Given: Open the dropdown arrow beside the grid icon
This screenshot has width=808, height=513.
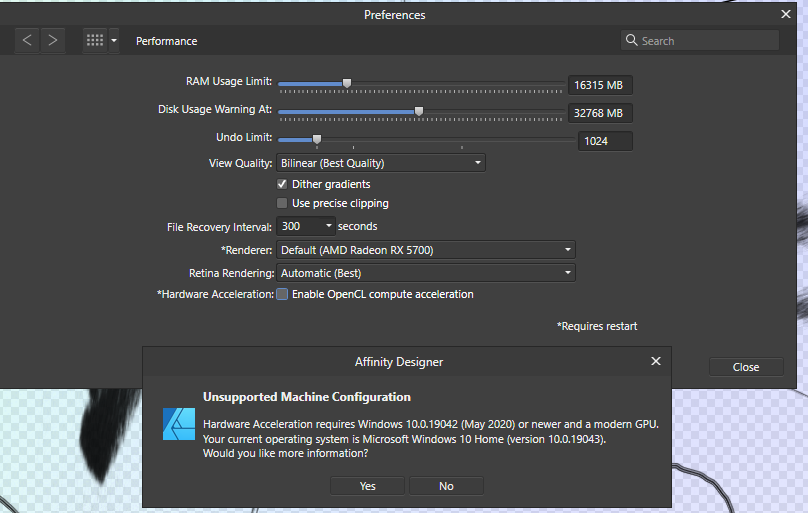Looking at the screenshot, I should 114,40.
